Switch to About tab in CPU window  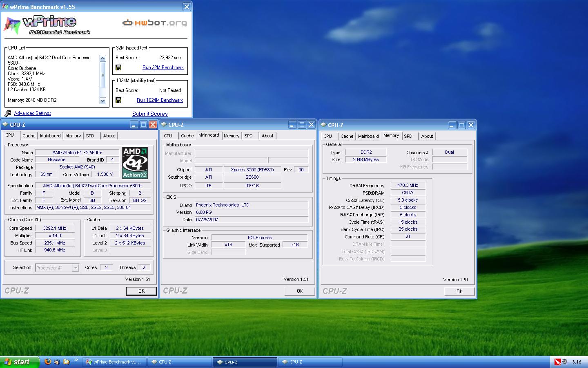[109, 136]
